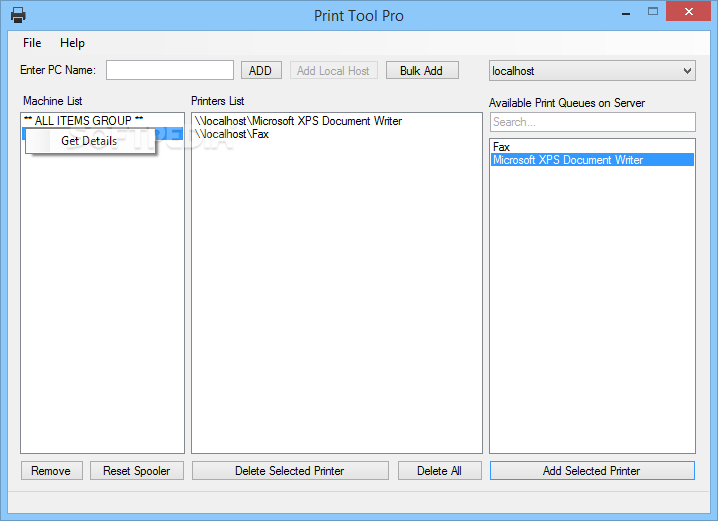718x521 pixels.
Task: Open the File menu
Action: (x=32, y=43)
